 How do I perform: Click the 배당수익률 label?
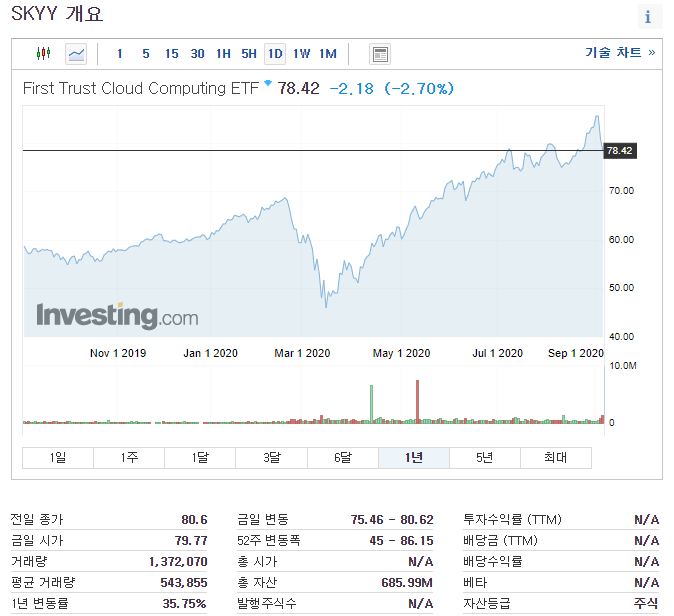tap(493, 562)
